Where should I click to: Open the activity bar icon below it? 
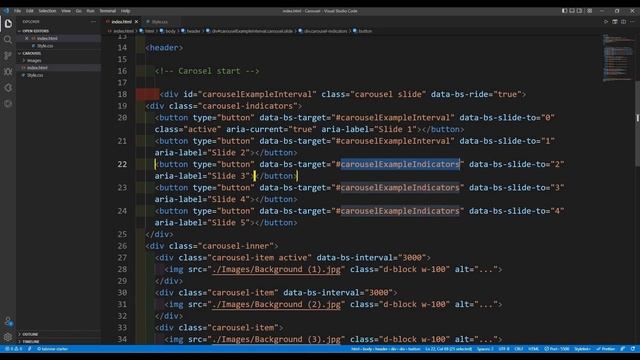(8, 104)
